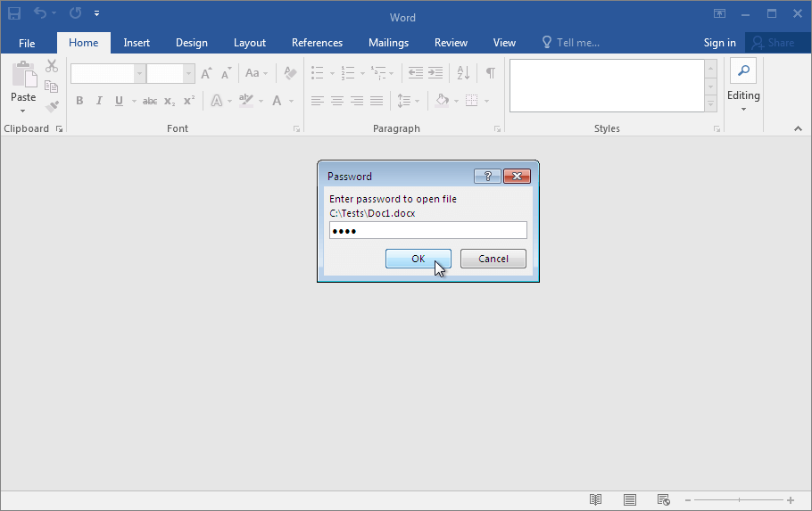The width and height of the screenshot is (812, 511).
Task: Switch to Read Mode view in status bar
Action: coord(596,499)
